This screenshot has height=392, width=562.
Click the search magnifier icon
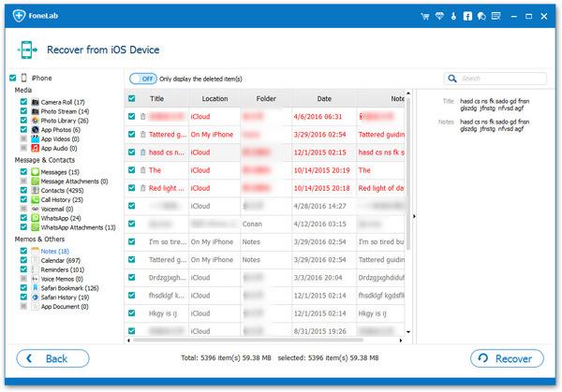point(452,79)
